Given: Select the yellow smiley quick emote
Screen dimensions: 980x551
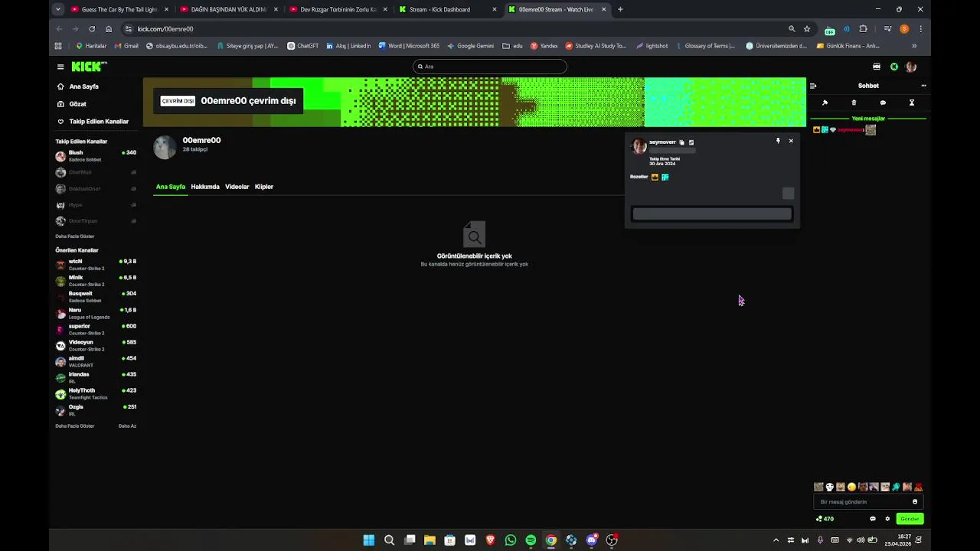Looking at the screenshot, I should [x=851, y=487].
